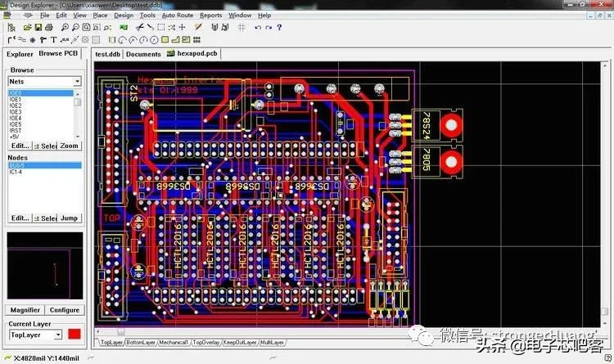
Task: Click the Open document folder icon
Action: pyautogui.click(x=28, y=27)
